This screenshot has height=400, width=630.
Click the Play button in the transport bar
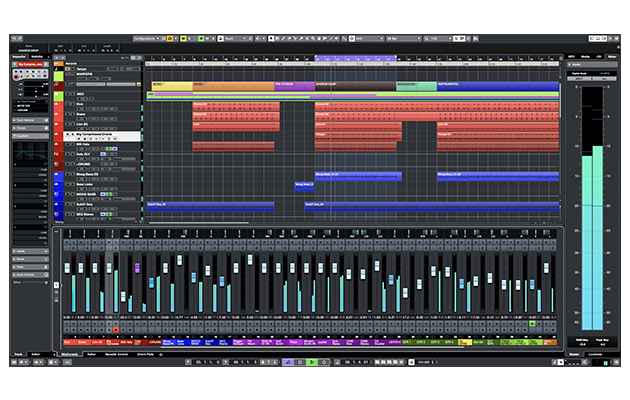312,361
